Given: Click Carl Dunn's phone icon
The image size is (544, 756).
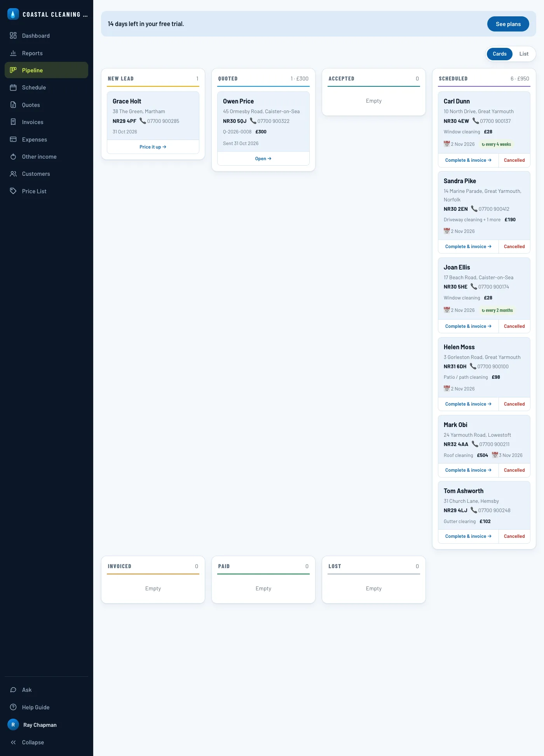Looking at the screenshot, I should coord(476,121).
